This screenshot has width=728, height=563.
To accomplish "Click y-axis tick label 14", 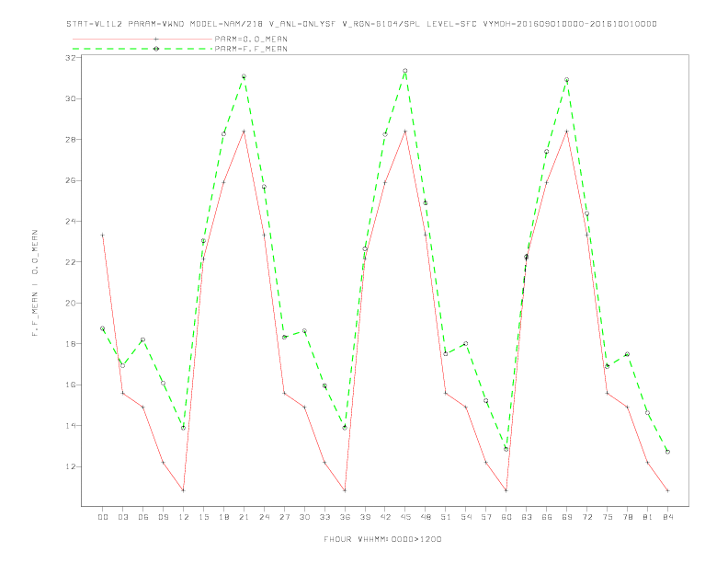I will point(71,426).
